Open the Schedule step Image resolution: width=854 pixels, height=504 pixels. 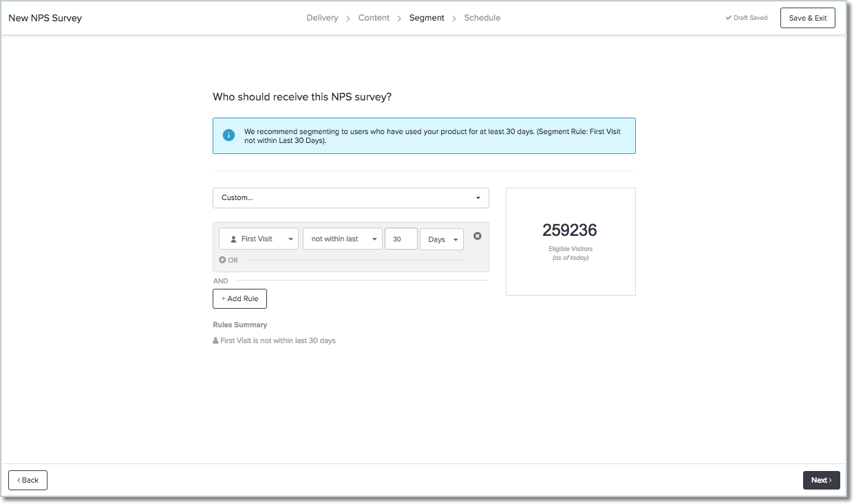(x=482, y=18)
